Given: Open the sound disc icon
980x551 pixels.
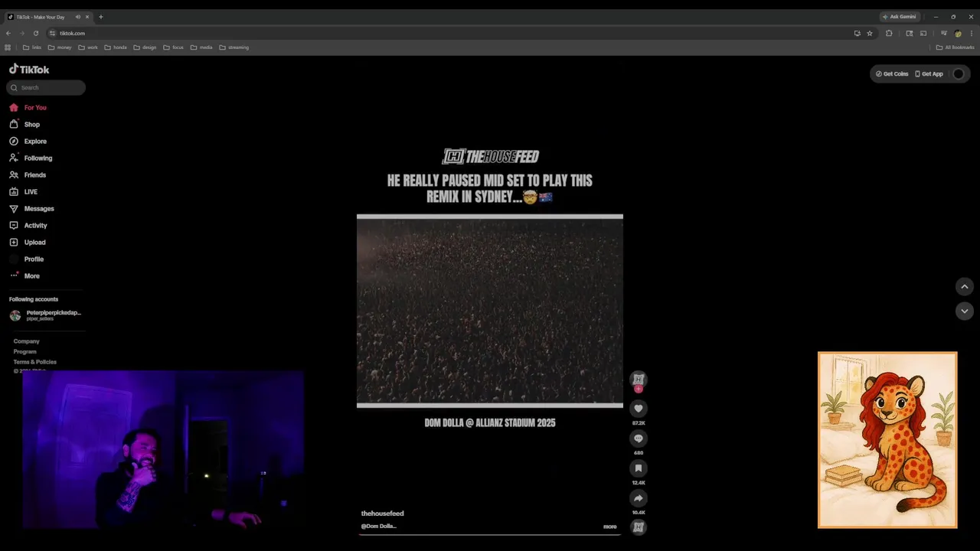Looking at the screenshot, I should [639, 527].
